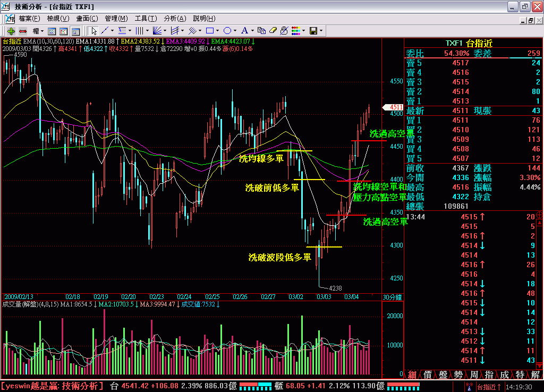544x392 pixels.
Task: Expand the save icon dropdown arrow
Action: pos(321,31)
